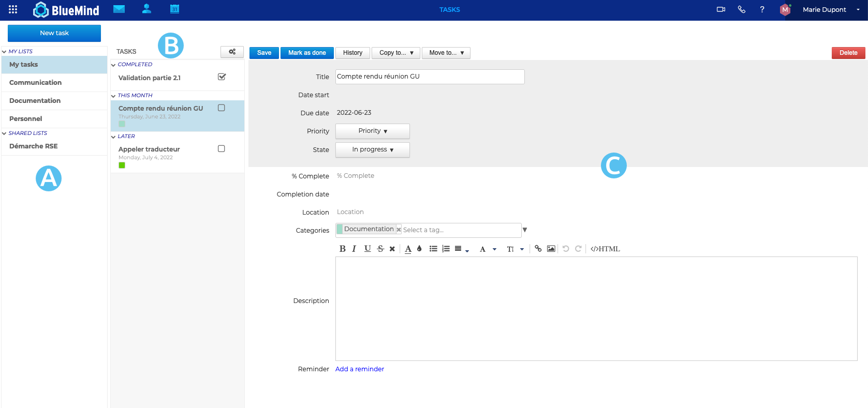Open the Mail app envelope icon
This screenshot has height=408, width=868.
(119, 9)
